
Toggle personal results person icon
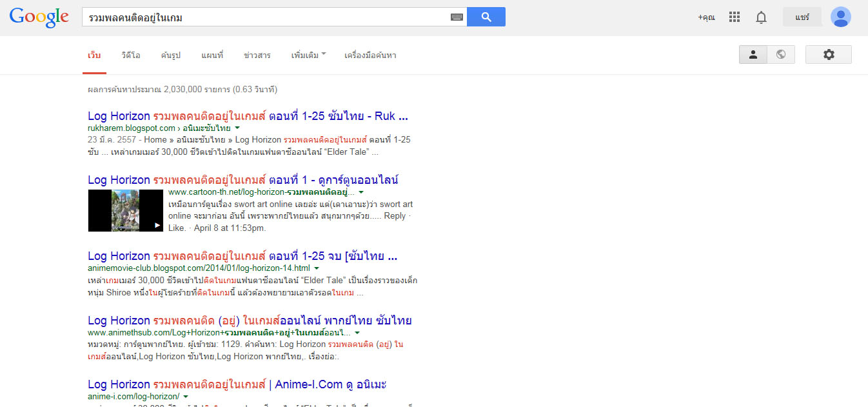coord(753,55)
